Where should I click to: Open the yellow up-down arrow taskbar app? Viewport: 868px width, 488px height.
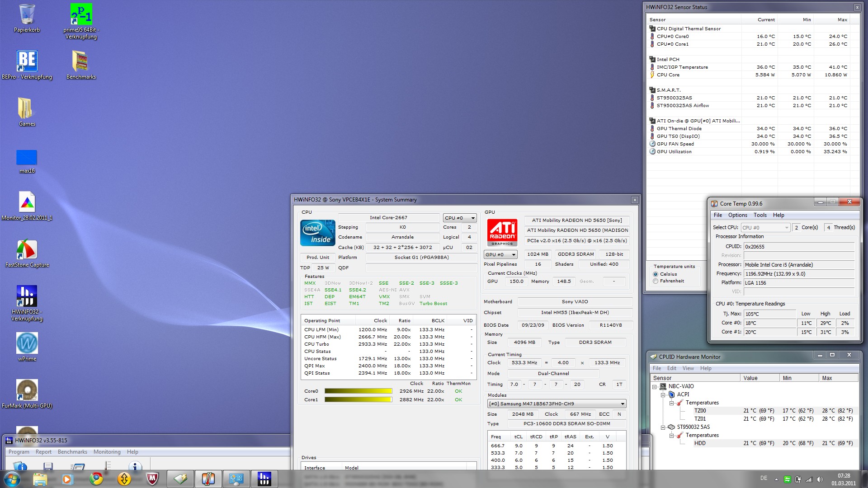pyautogui.click(x=124, y=479)
